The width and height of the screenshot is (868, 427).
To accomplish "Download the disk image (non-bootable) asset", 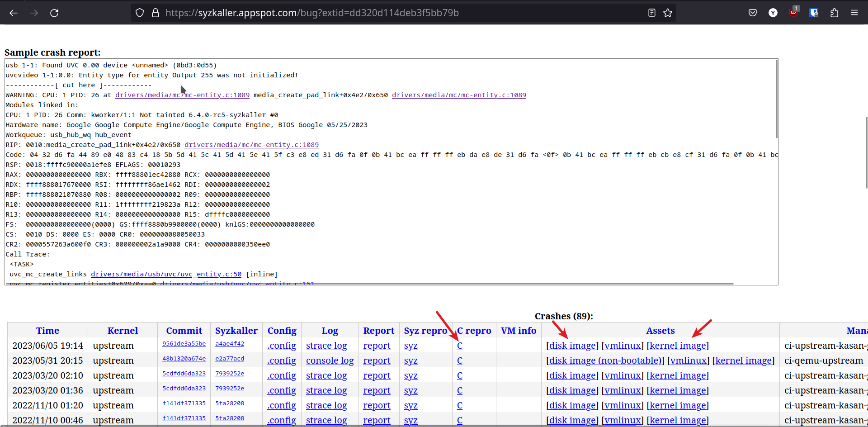I will [605, 361].
